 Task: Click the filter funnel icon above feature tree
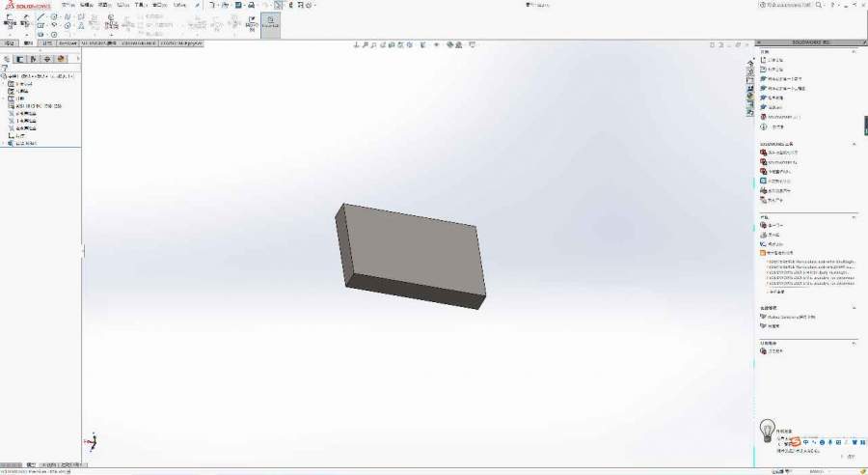tap(6, 69)
